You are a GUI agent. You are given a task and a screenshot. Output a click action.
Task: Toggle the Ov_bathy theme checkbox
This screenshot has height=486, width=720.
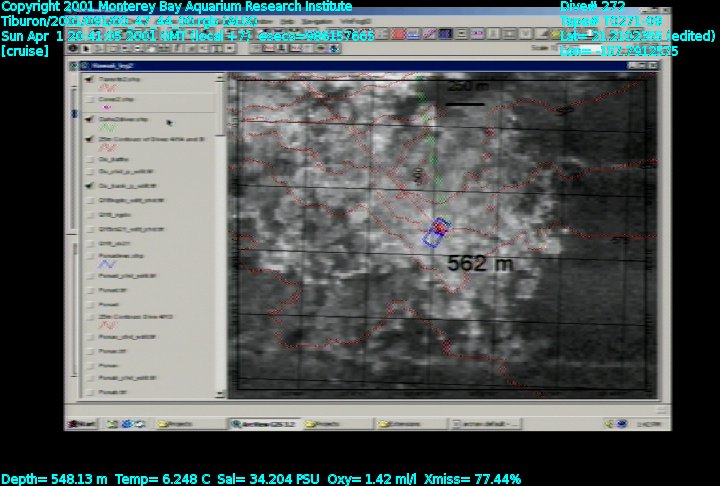tap(91, 159)
